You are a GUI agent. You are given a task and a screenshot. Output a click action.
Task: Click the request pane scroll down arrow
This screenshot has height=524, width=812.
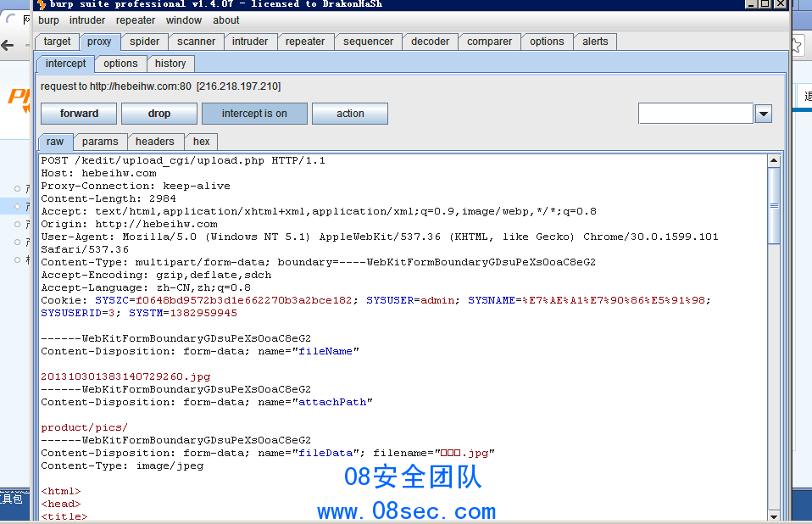pos(774,516)
